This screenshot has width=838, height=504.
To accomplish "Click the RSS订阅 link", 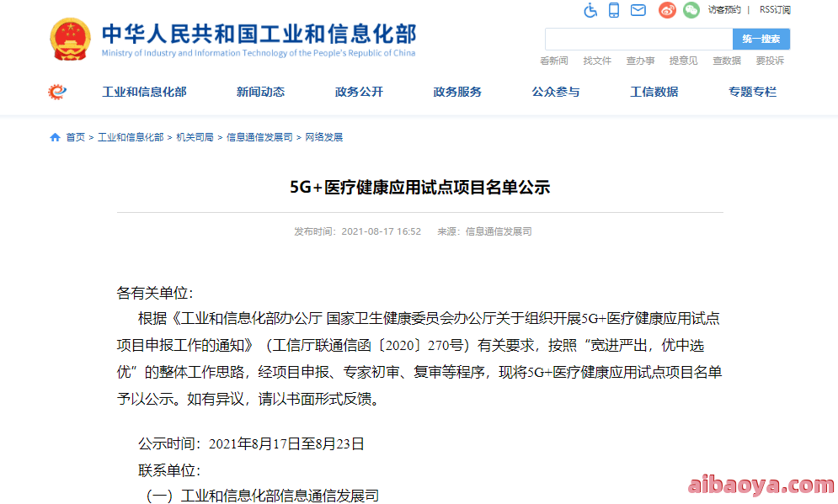I will tap(775, 9).
